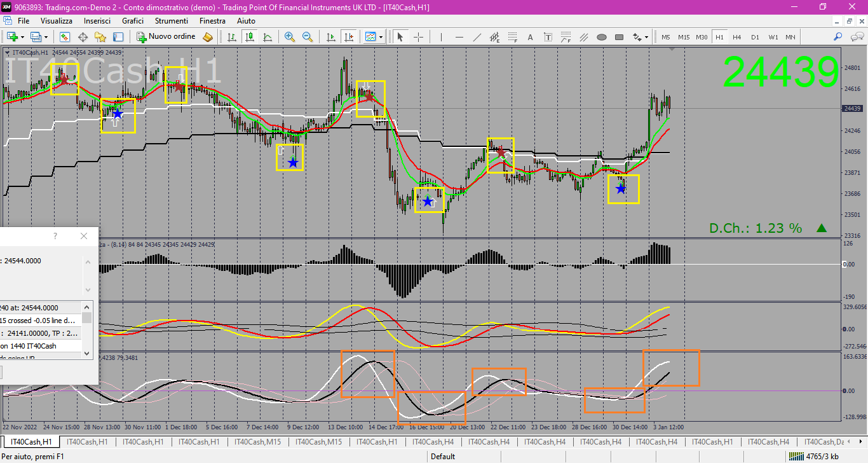868x463 pixels.
Task: Select the standard cursor arrow tool
Action: tap(400, 37)
